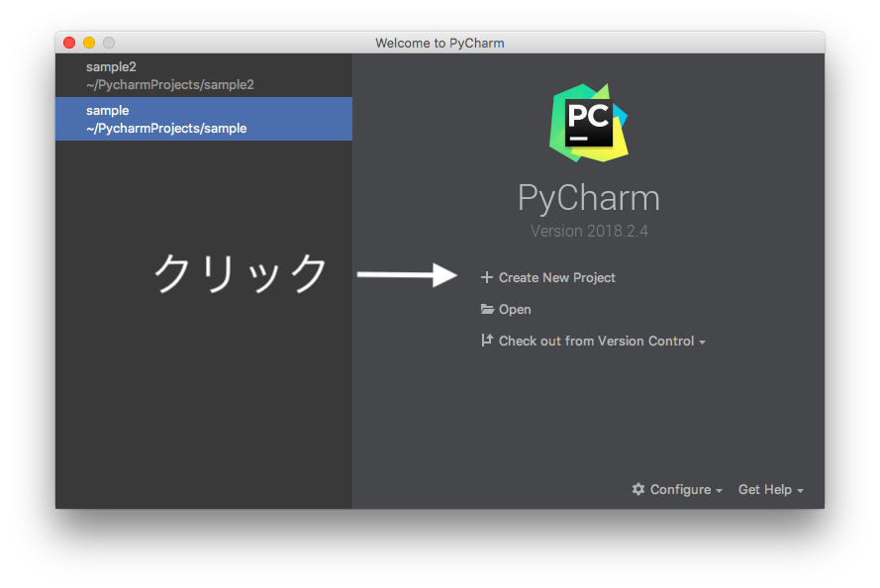Click the Open action

pos(514,309)
